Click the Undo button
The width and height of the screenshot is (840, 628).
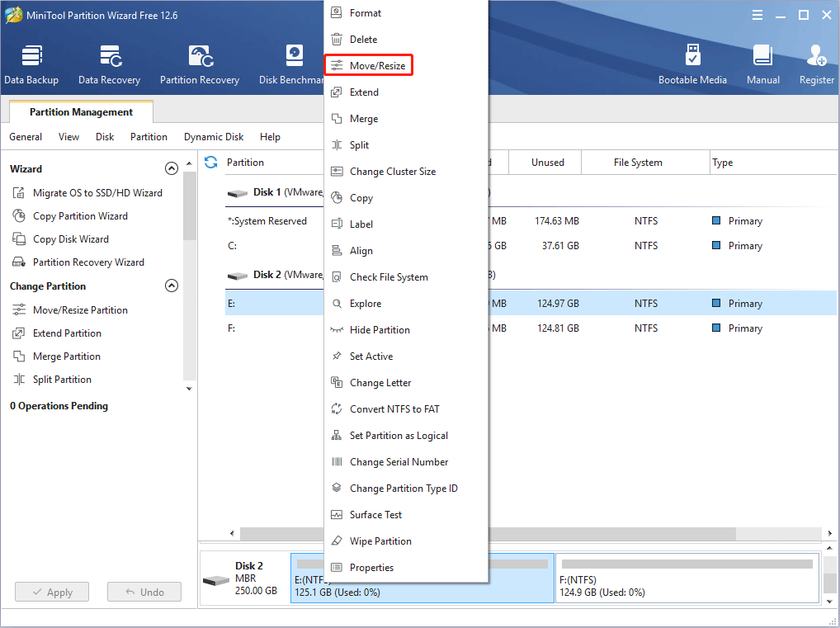tap(144, 592)
